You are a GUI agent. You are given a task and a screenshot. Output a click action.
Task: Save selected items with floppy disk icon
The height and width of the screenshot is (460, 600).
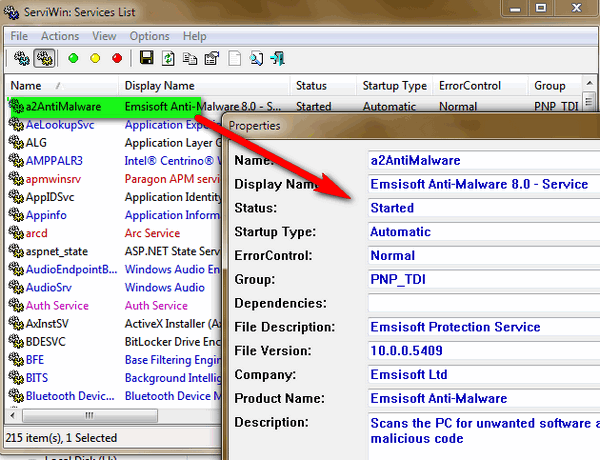146,58
